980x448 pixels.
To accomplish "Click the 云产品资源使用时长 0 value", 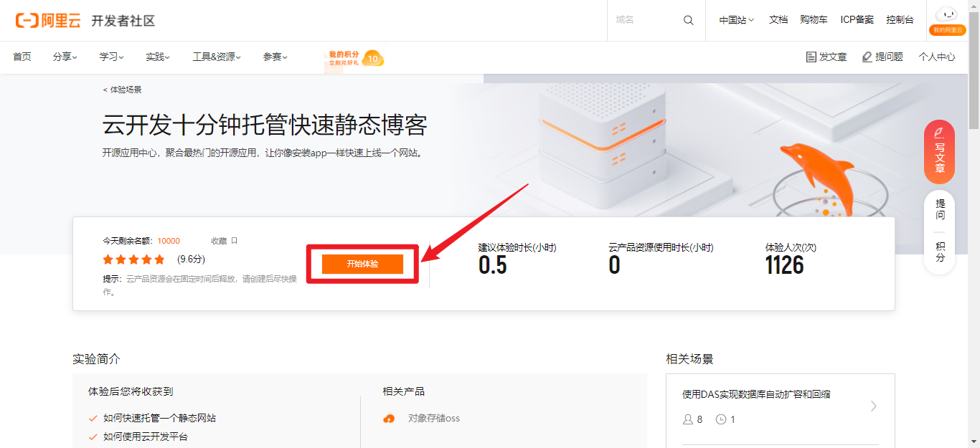I will point(614,265).
